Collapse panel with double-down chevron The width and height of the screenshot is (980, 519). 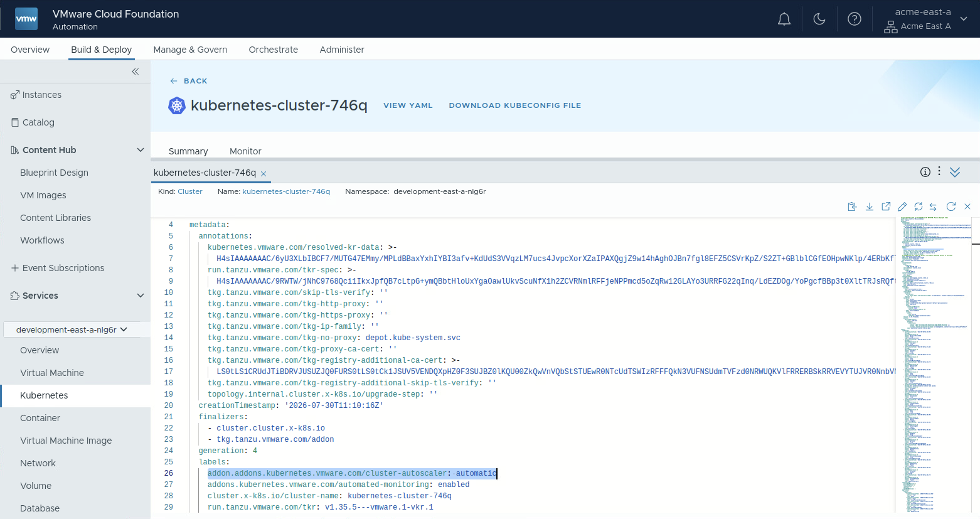[x=955, y=173]
